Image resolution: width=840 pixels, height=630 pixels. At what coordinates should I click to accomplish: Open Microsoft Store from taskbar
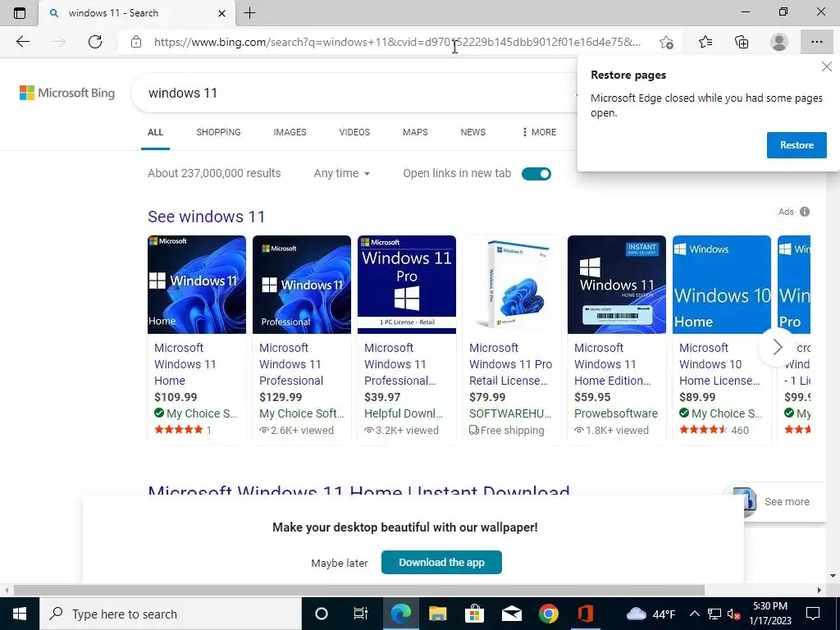pyautogui.click(x=474, y=614)
